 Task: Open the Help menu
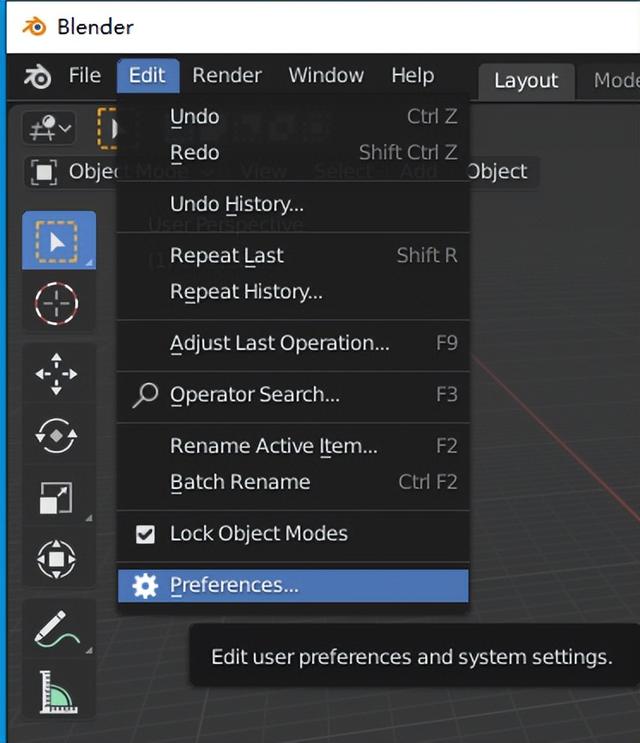pos(412,76)
